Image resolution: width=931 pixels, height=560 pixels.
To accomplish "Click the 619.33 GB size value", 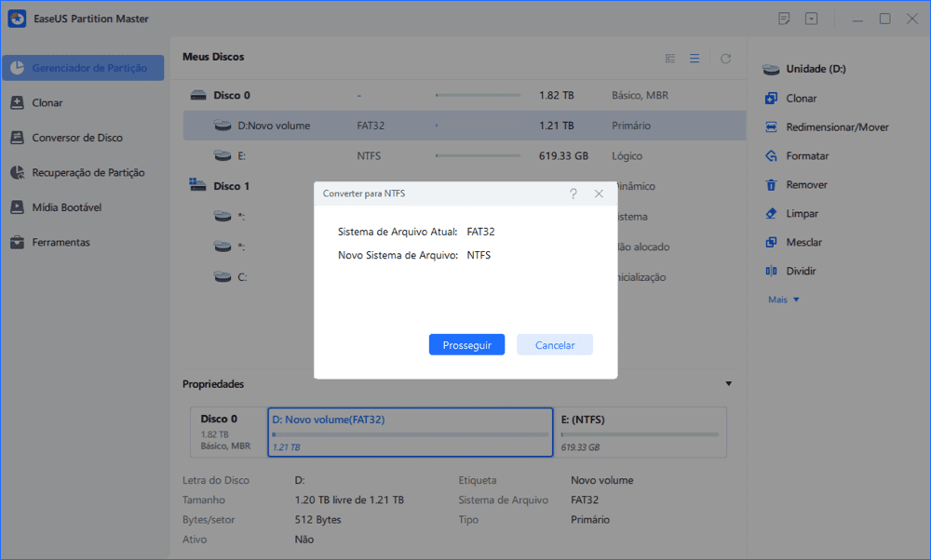I will (x=563, y=156).
